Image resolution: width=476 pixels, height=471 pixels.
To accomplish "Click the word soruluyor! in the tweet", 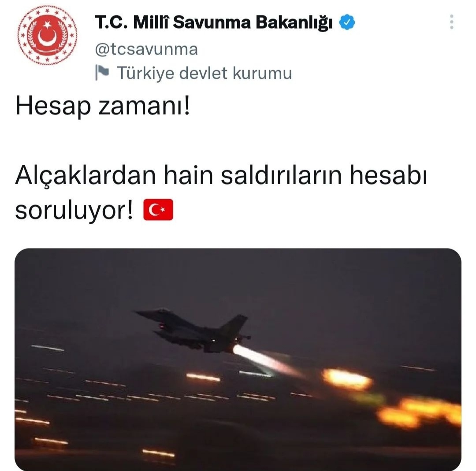I will pyautogui.click(x=74, y=210).
